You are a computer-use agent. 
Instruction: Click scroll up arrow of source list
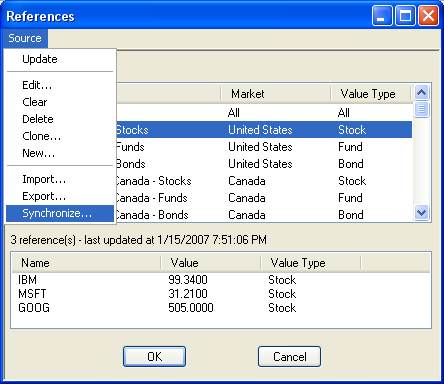tap(422, 93)
